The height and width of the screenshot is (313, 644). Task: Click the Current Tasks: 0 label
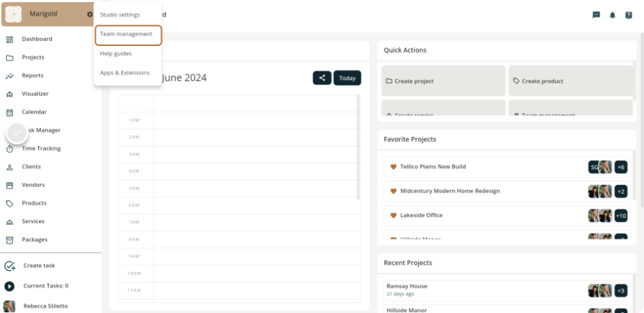46,286
